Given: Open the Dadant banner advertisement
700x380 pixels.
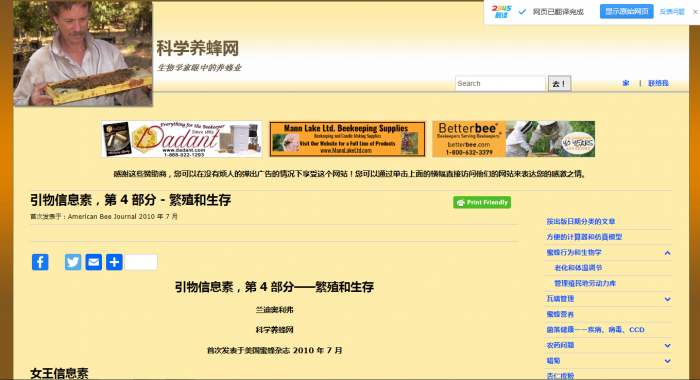Looking at the screenshot, I should click(x=182, y=139).
